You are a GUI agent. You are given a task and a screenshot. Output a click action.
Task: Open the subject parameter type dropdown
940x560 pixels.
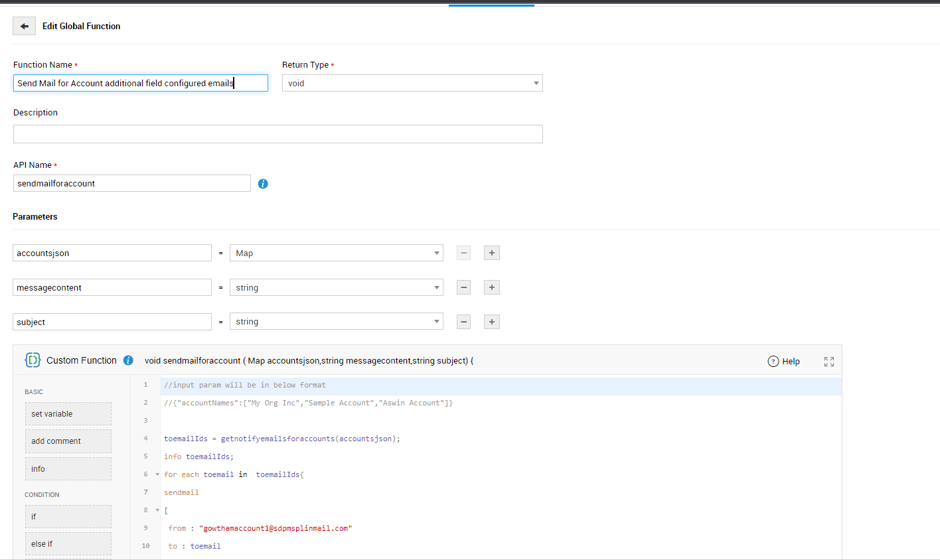(336, 322)
